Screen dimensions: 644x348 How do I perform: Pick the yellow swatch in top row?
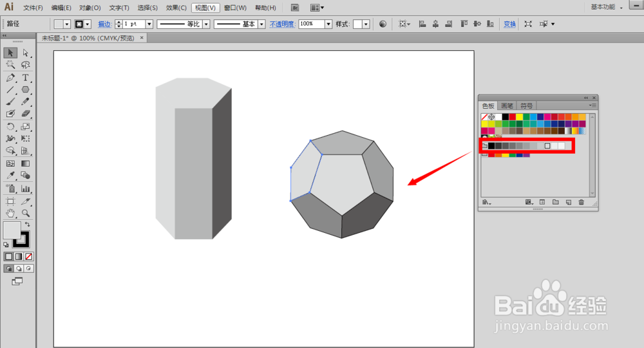pos(519,117)
